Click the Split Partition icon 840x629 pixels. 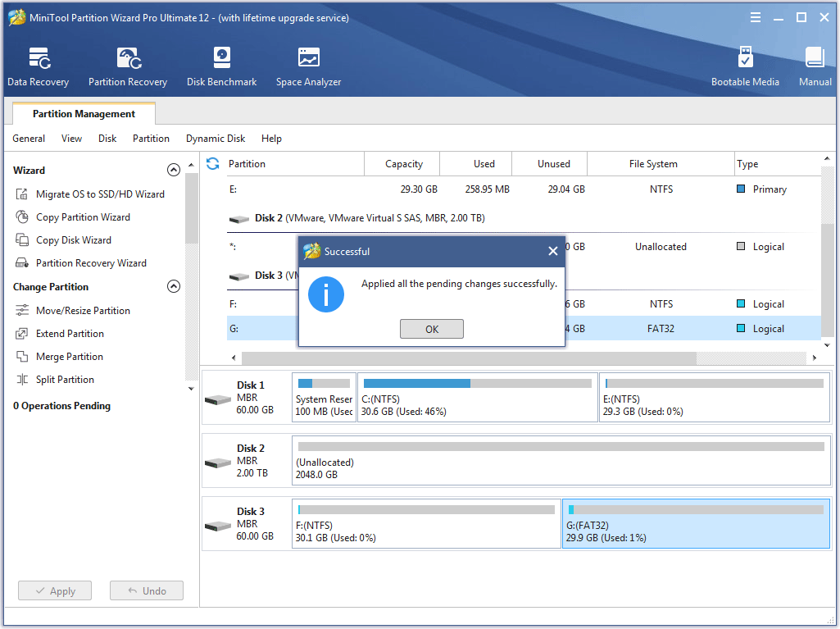22,380
